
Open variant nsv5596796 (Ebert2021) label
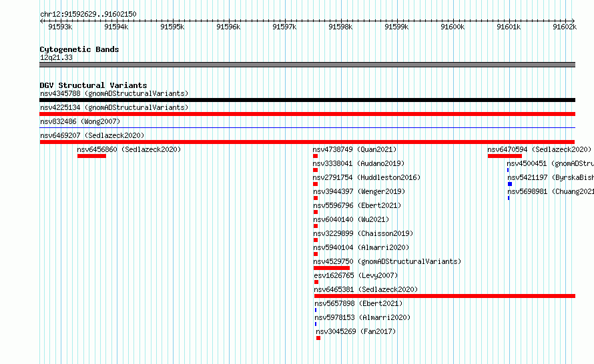click(x=357, y=205)
